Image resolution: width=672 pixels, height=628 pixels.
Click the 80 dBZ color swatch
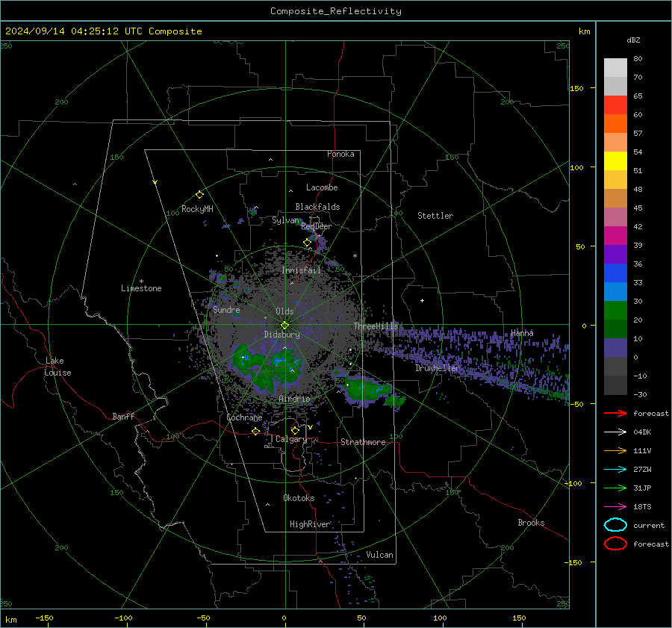(615, 68)
